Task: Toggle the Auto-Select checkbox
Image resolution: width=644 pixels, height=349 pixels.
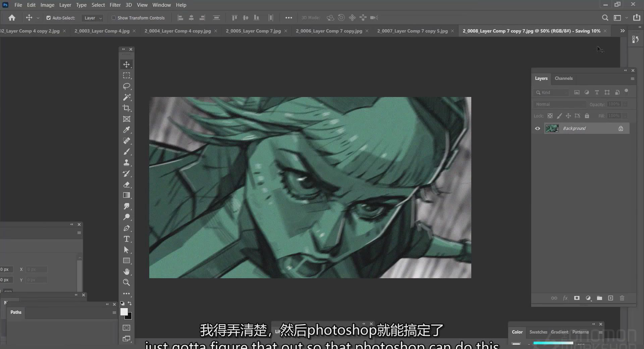Action: coord(48,18)
